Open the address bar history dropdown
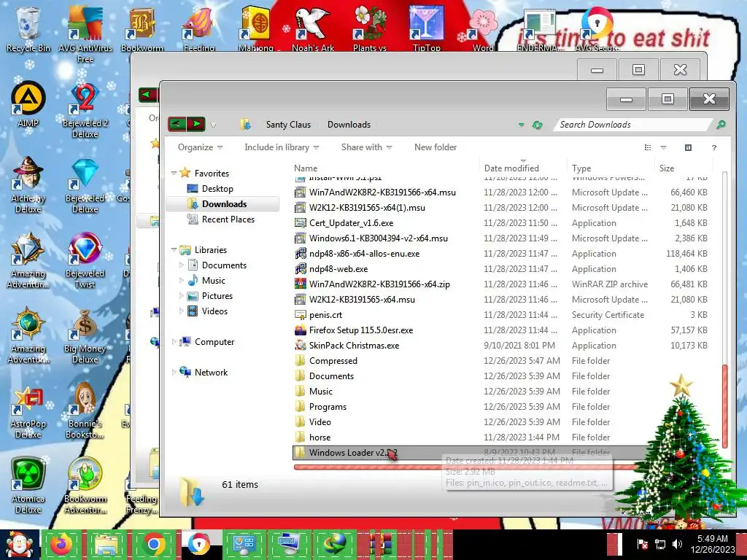This screenshot has width=747, height=560. 521,125
